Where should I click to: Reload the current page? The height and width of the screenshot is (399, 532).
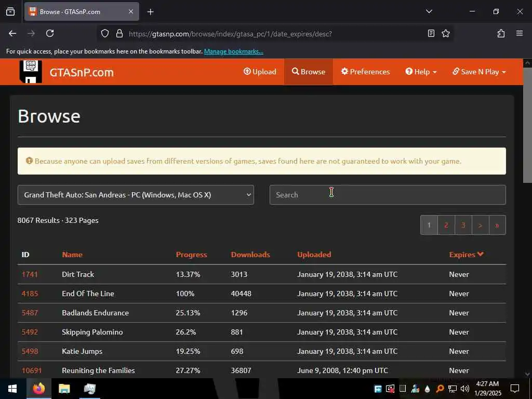(50, 33)
